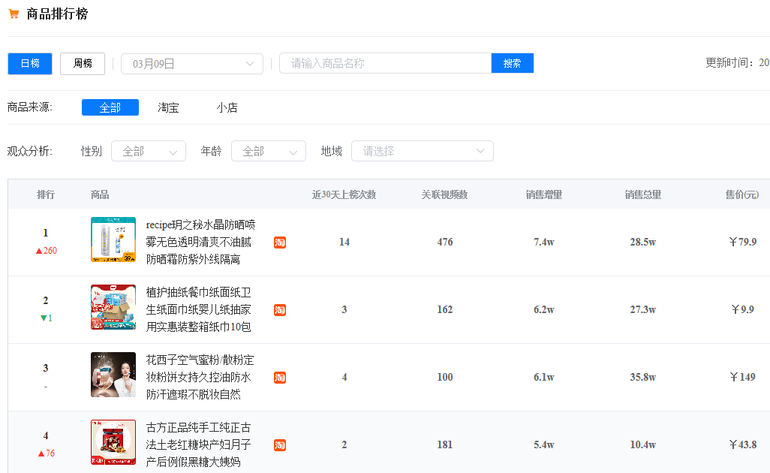Filter product source by 小店
The image size is (770, 473).
coord(227,107)
